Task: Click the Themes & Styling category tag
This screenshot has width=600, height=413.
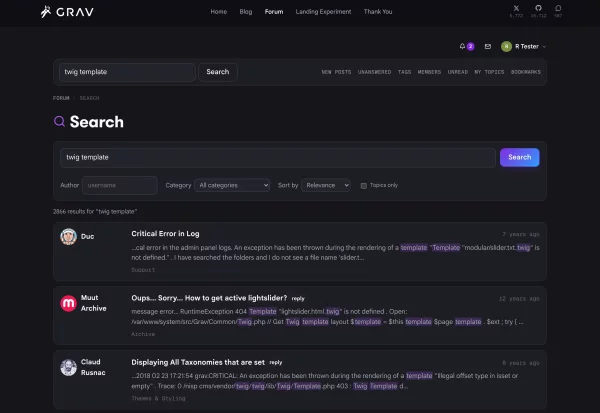Action: pos(158,398)
